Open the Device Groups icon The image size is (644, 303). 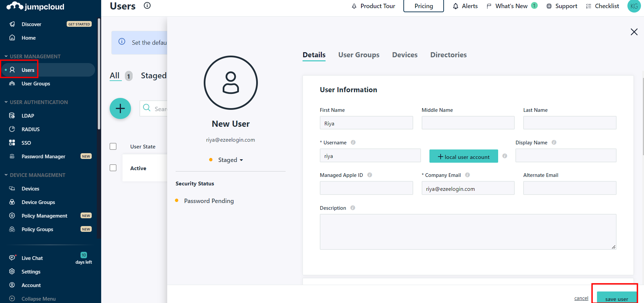click(x=12, y=202)
